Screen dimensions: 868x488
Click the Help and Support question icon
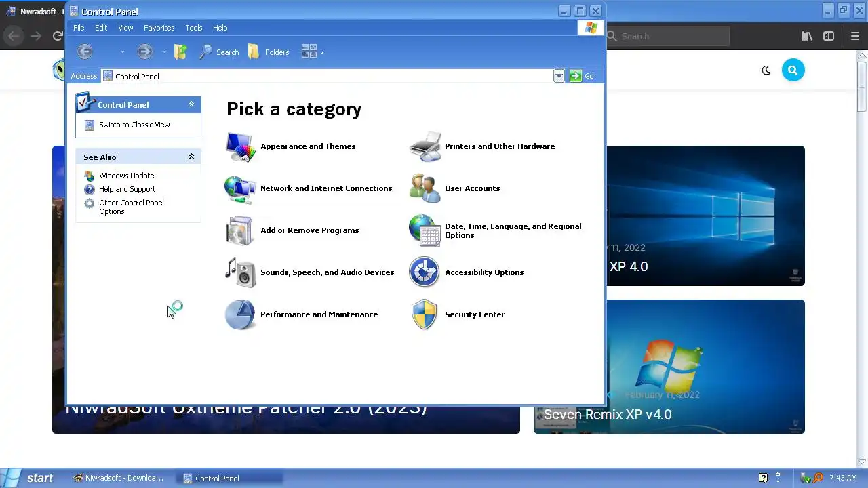point(90,190)
